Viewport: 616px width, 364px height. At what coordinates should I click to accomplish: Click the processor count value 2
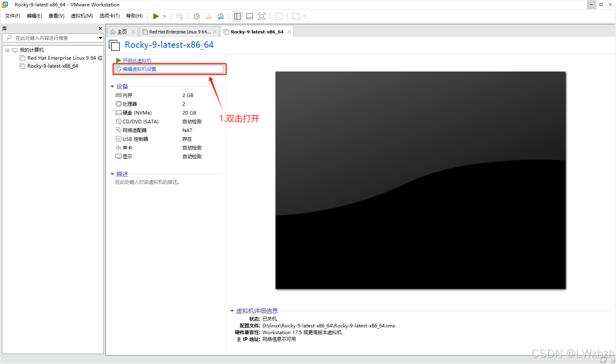point(184,104)
